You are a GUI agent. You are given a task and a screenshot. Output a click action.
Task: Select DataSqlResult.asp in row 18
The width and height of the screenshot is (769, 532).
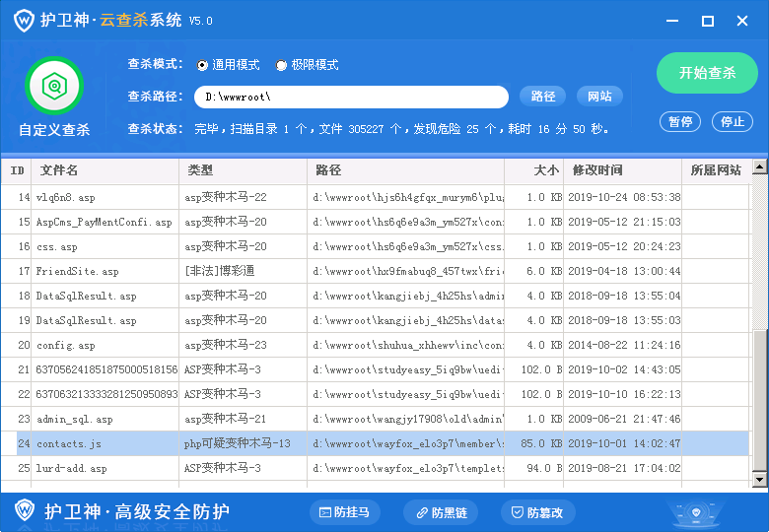tap(376, 296)
